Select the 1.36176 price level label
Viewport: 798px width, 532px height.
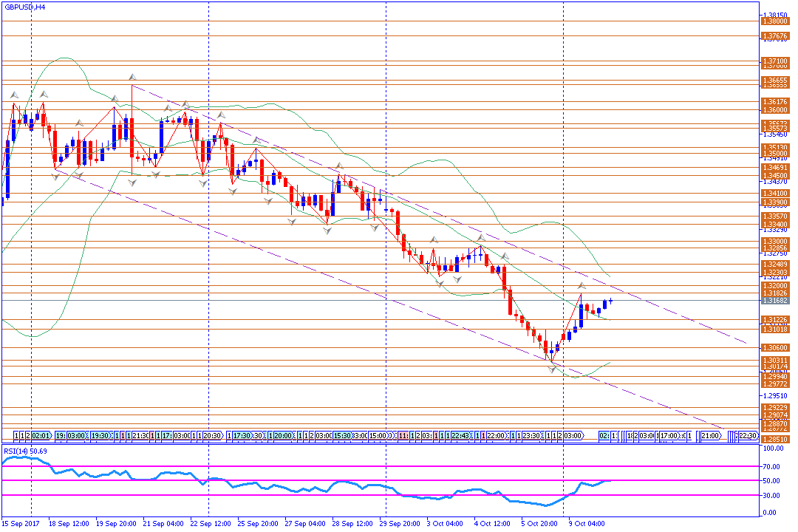point(775,102)
